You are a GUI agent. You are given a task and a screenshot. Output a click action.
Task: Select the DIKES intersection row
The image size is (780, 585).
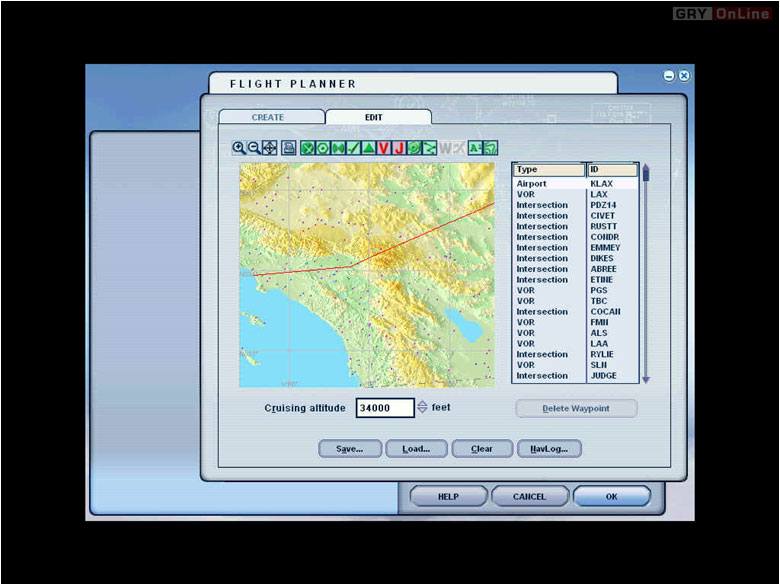coord(576,259)
